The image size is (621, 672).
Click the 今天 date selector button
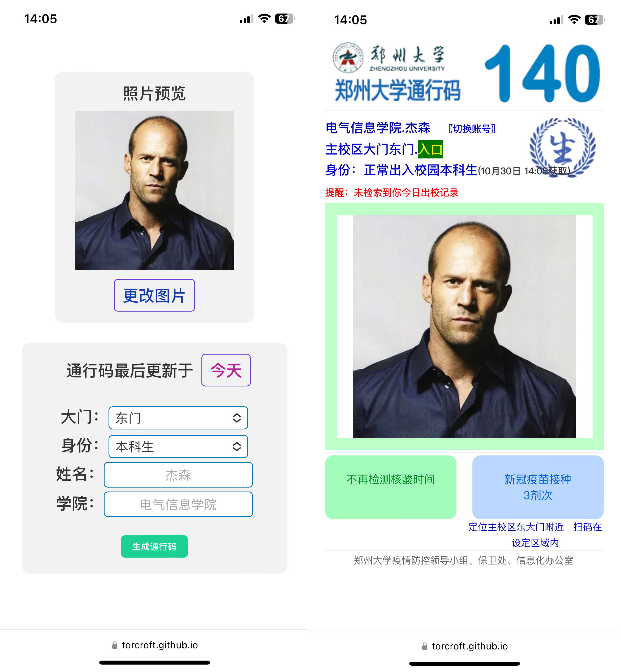(x=226, y=371)
